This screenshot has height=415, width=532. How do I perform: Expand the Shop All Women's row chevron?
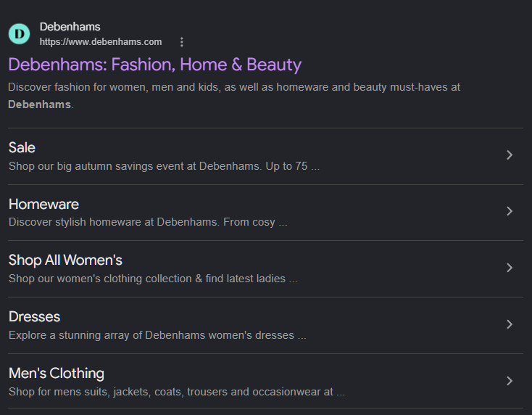pos(510,268)
